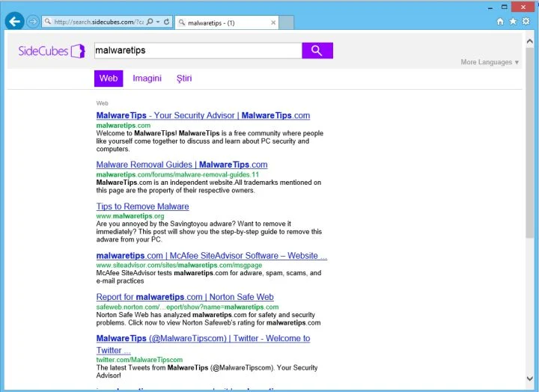Image resolution: width=539 pixels, height=392 pixels.
Task: Minimize the browser window
Action: click(490, 7)
